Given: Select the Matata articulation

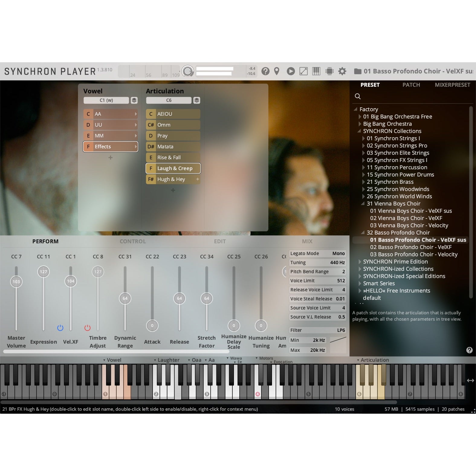Looking at the screenshot, I should coord(173,147).
